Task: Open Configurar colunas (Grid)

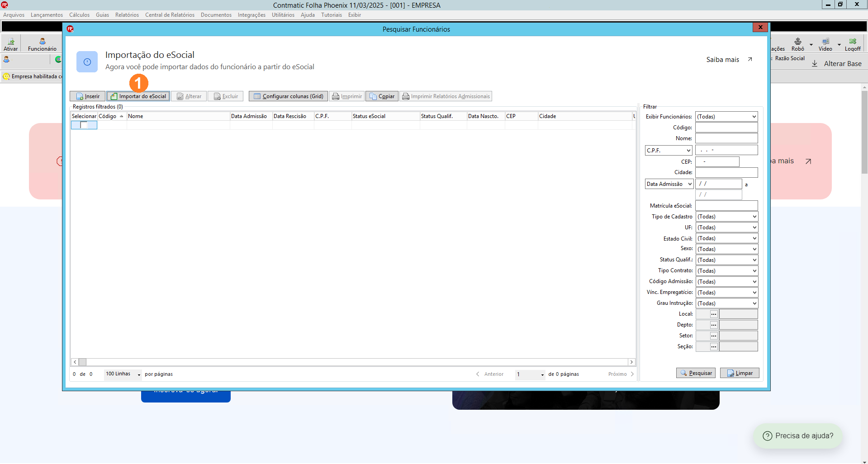Action: pyautogui.click(x=288, y=96)
